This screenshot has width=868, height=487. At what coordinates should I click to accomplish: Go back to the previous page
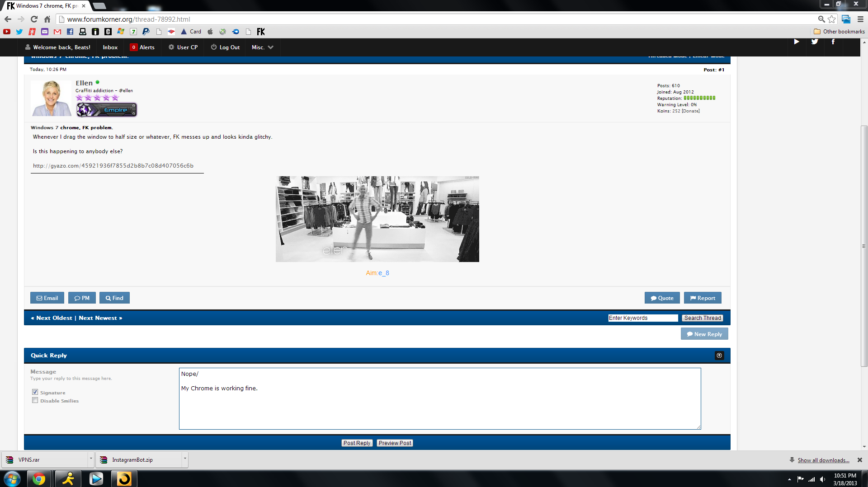coord(8,19)
